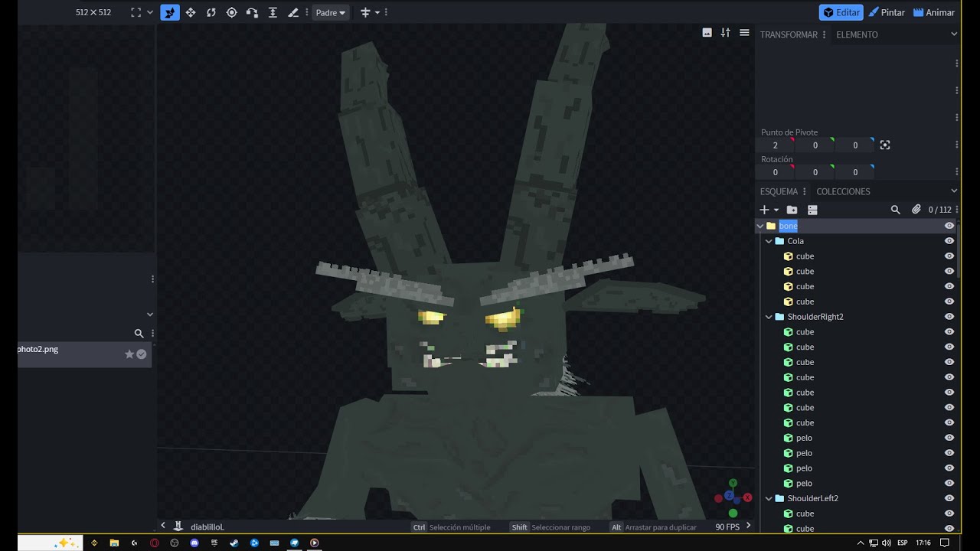Collapse the bone group
The width and height of the screenshot is (980, 551).
tap(760, 226)
